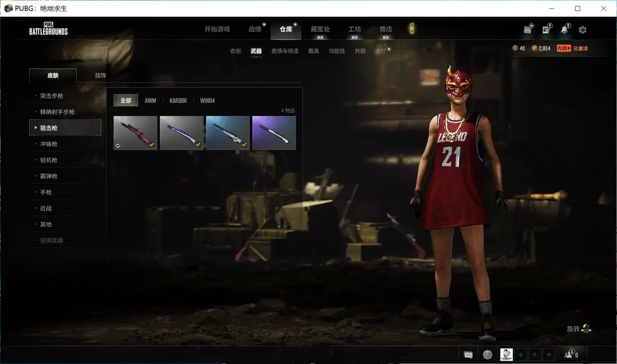Select 其他 in the weapon category list
Image resolution: width=617 pixels, height=364 pixels.
65,225
